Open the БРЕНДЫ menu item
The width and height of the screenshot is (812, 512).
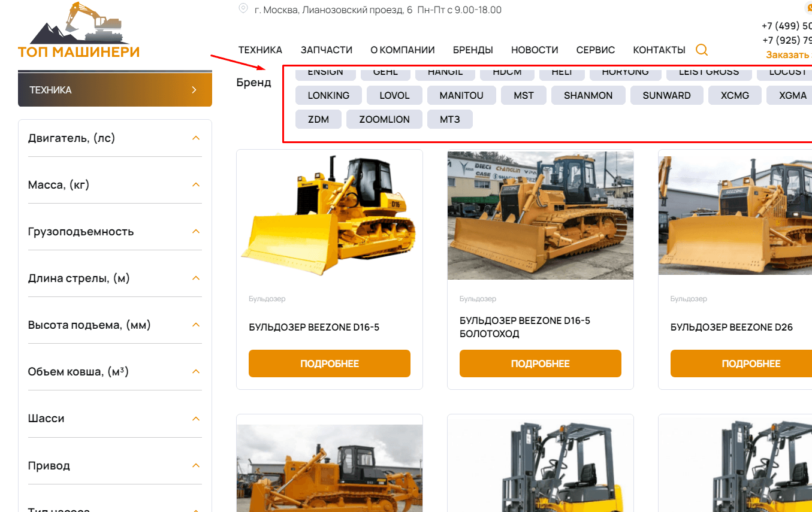[x=473, y=50]
